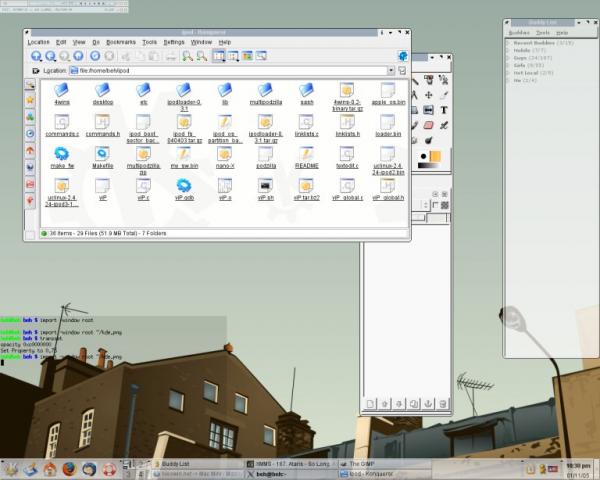This screenshot has width=600, height=480.
Task: Open the history clock sidebar tab
Action: (30, 134)
